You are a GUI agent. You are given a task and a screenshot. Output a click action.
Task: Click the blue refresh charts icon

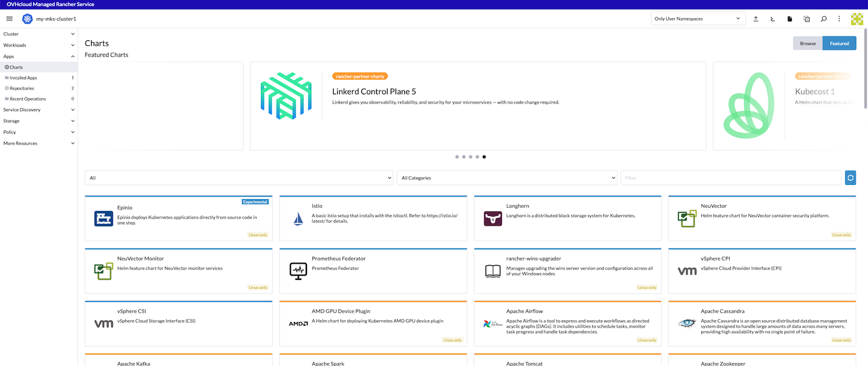coord(850,177)
